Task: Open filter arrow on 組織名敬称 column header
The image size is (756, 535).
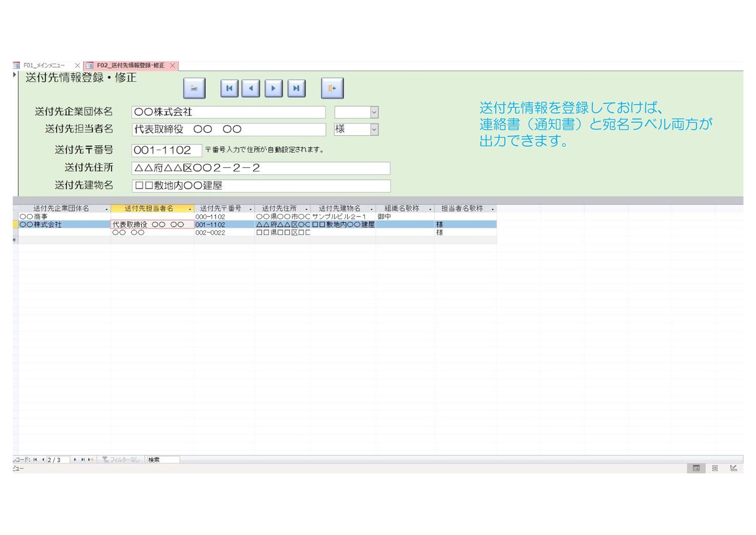Action: click(430, 209)
